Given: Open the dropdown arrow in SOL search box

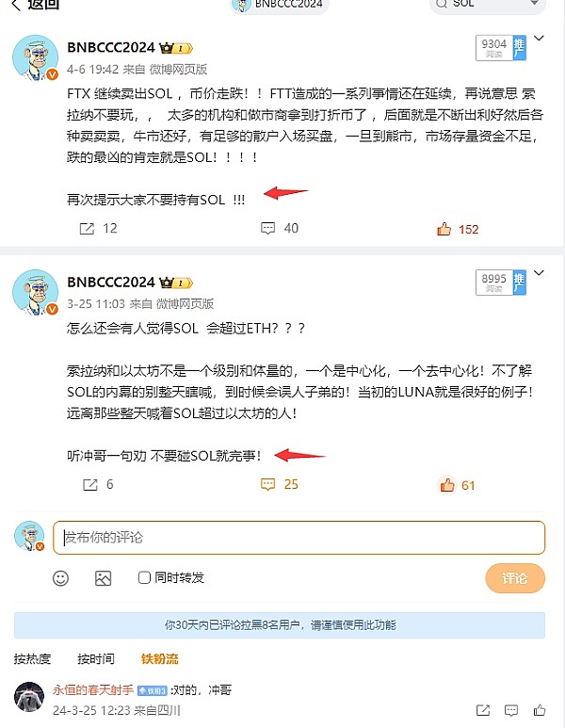Looking at the screenshot, I should pos(535,3).
